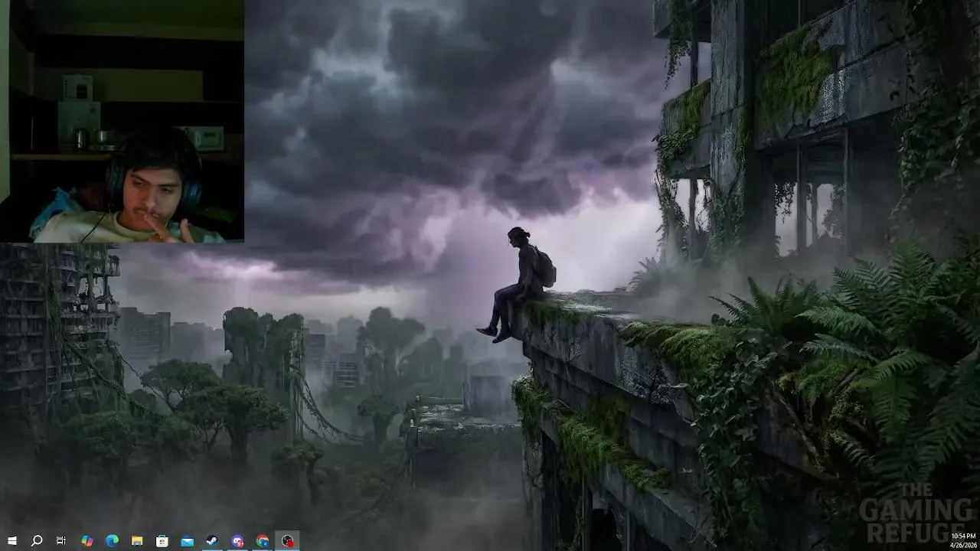Select the webcam overlay feed
The image size is (980, 551).
[122, 121]
